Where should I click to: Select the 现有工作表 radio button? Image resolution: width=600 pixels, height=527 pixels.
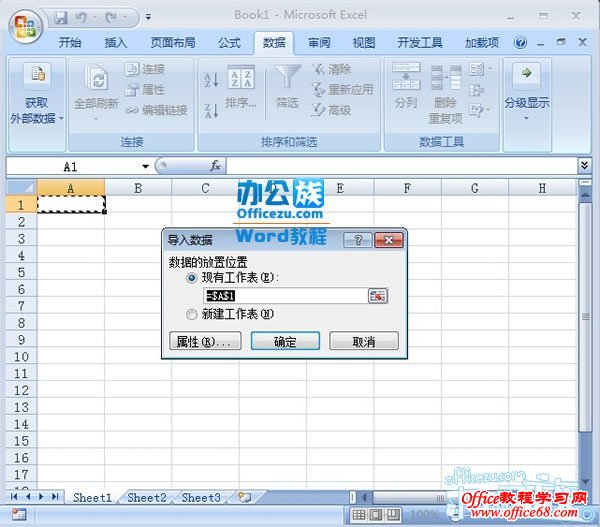tap(192, 278)
